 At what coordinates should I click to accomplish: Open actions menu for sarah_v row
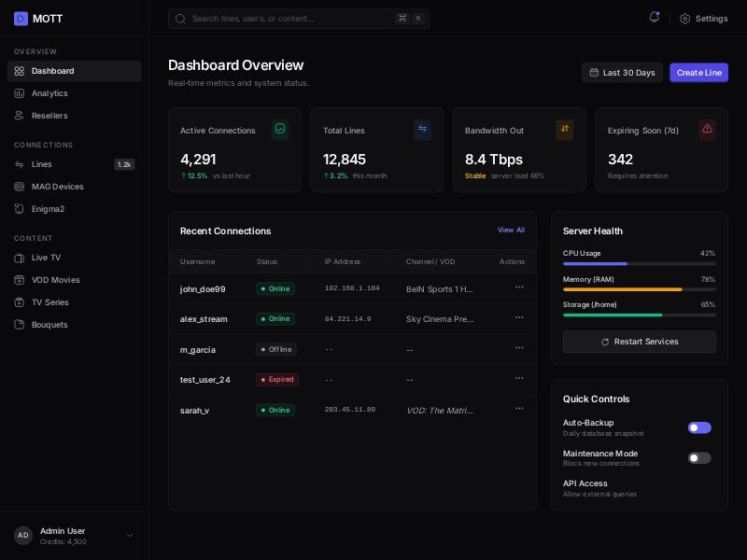coord(519,409)
